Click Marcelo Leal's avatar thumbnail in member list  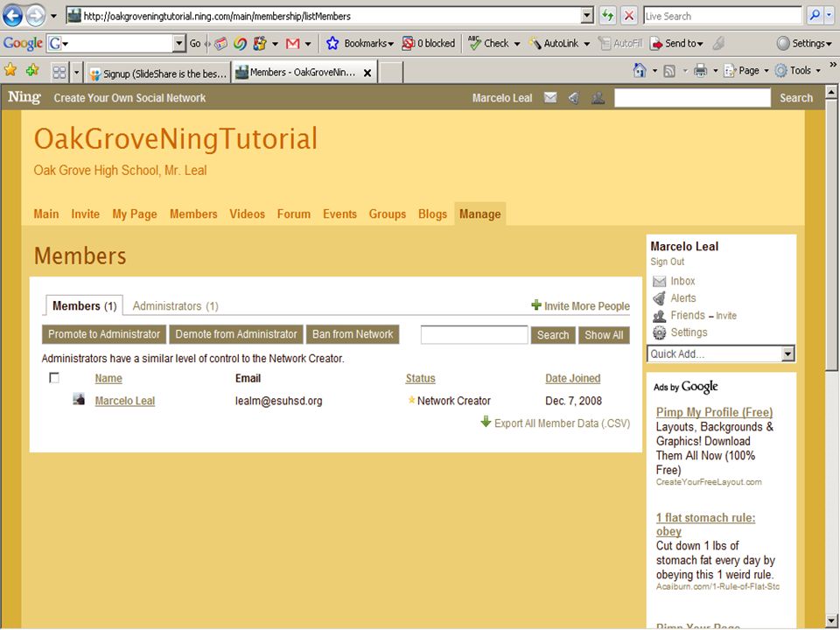[x=79, y=399]
